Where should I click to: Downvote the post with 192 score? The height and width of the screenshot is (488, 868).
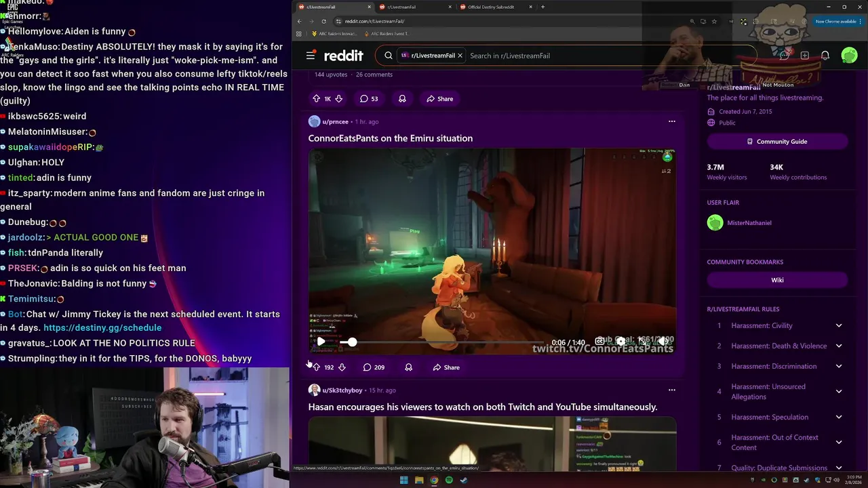342,367
